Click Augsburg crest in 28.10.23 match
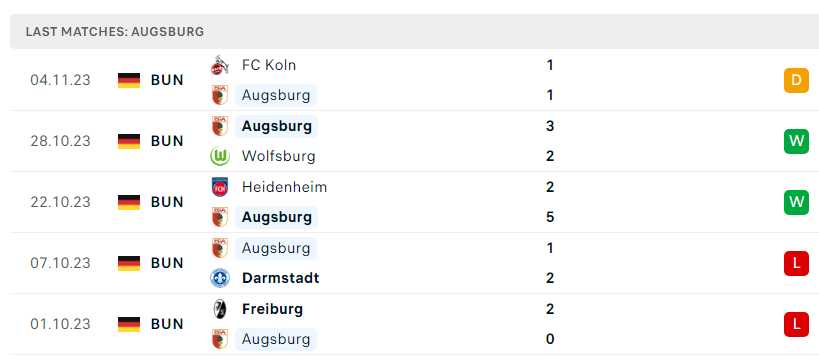Screen dimensions: 819x362 click(x=220, y=126)
